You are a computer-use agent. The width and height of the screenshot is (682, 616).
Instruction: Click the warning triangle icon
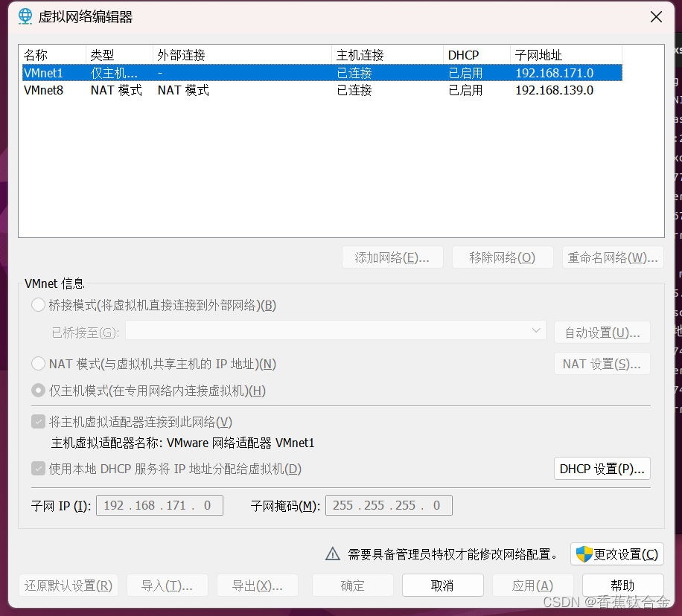coord(332,554)
